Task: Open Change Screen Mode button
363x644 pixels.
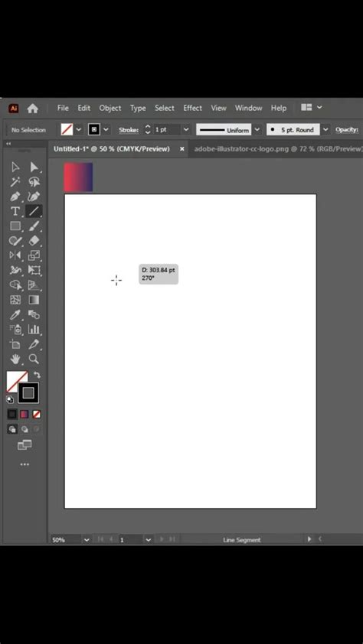Action: pyautogui.click(x=25, y=445)
